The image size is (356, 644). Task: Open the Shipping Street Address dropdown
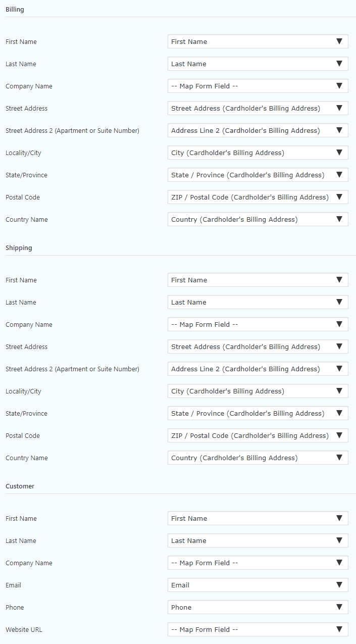(x=258, y=346)
